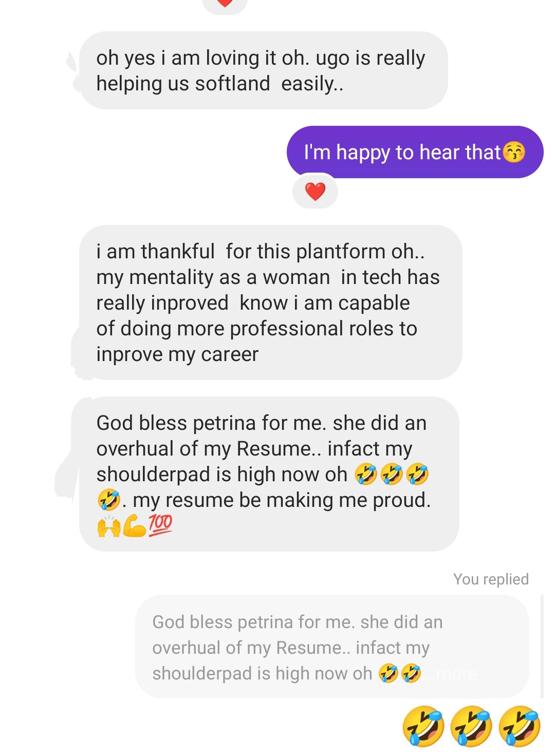Tap the raised hands emoji
The image size is (555, 756).
(109, 525)
